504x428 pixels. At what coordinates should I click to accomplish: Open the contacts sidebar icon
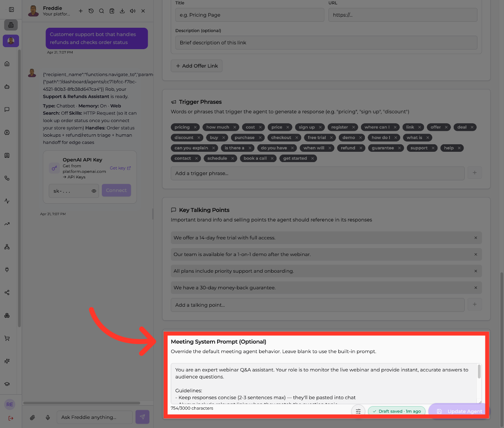click(7, 155)
